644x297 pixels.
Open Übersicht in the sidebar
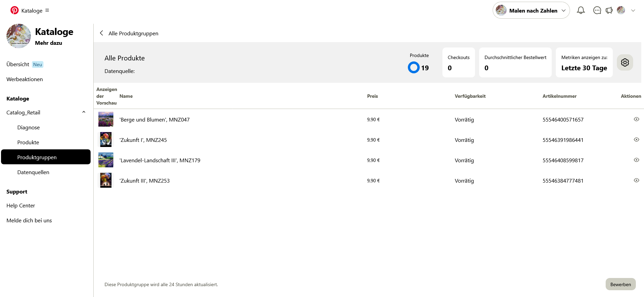(x=18, y=64)
